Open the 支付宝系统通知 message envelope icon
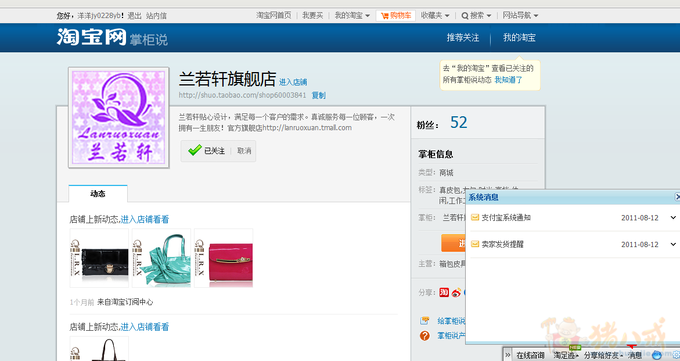 click(475, 217)
